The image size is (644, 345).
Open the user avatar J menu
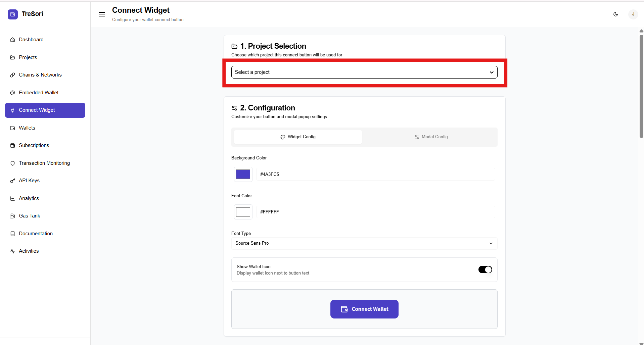click(633, 14)
